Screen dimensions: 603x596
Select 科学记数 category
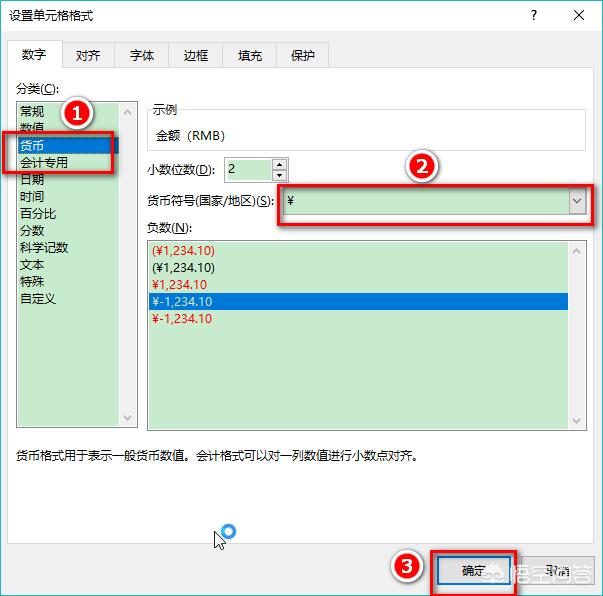point(68,247)
